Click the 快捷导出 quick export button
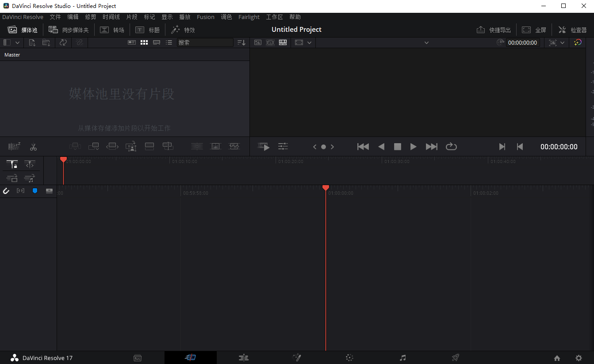Viewport: 594px width, 364px height. [494, 30]
